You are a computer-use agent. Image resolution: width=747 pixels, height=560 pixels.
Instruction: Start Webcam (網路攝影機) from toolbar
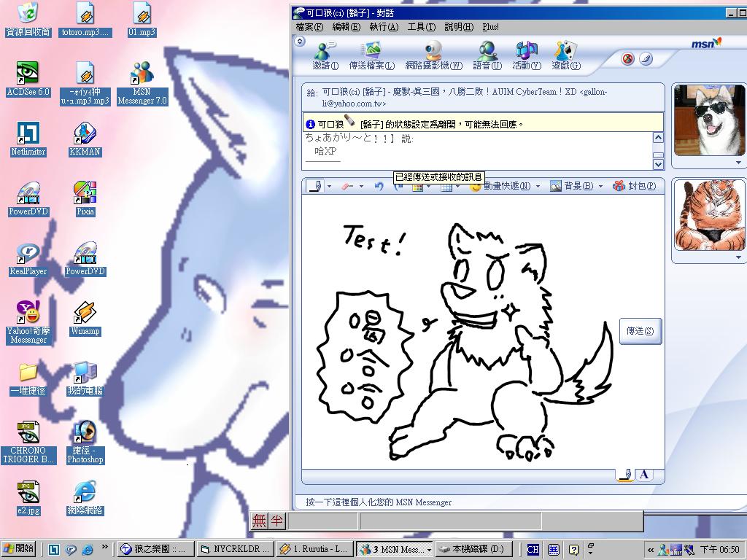pyautogui.click(x=433, y=55)
